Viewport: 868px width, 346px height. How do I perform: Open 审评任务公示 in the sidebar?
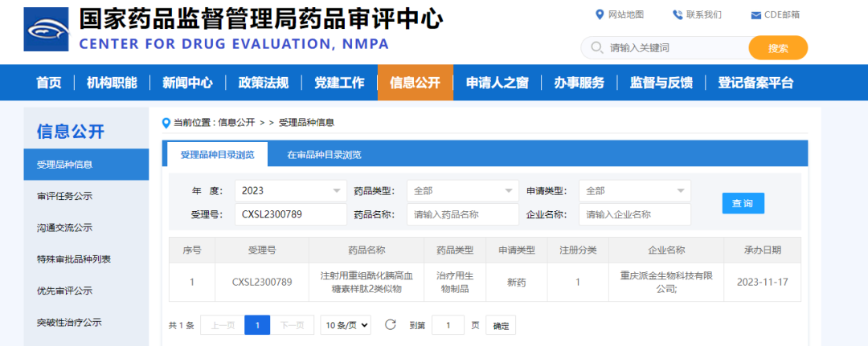click(64, 196)
